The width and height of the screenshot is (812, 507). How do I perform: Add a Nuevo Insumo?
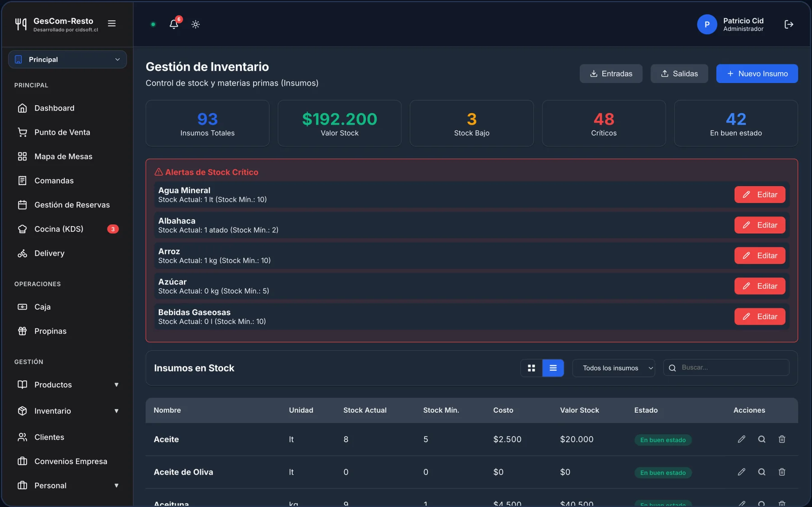click(757, 74)
